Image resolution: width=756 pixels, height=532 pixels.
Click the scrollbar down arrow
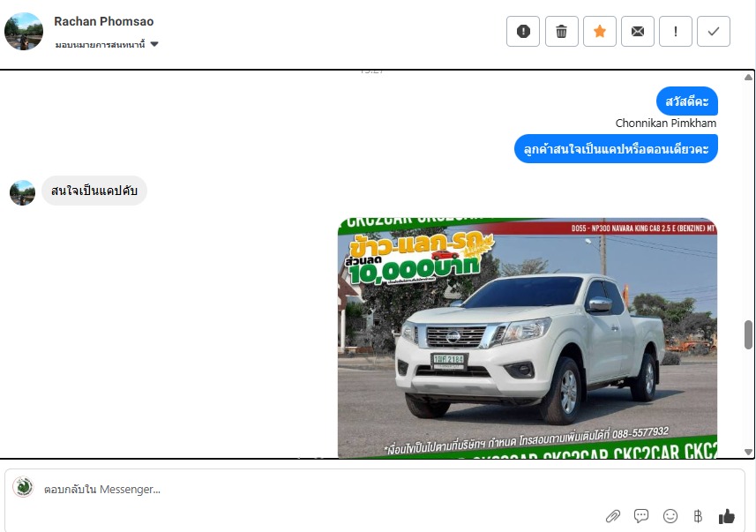748,452
